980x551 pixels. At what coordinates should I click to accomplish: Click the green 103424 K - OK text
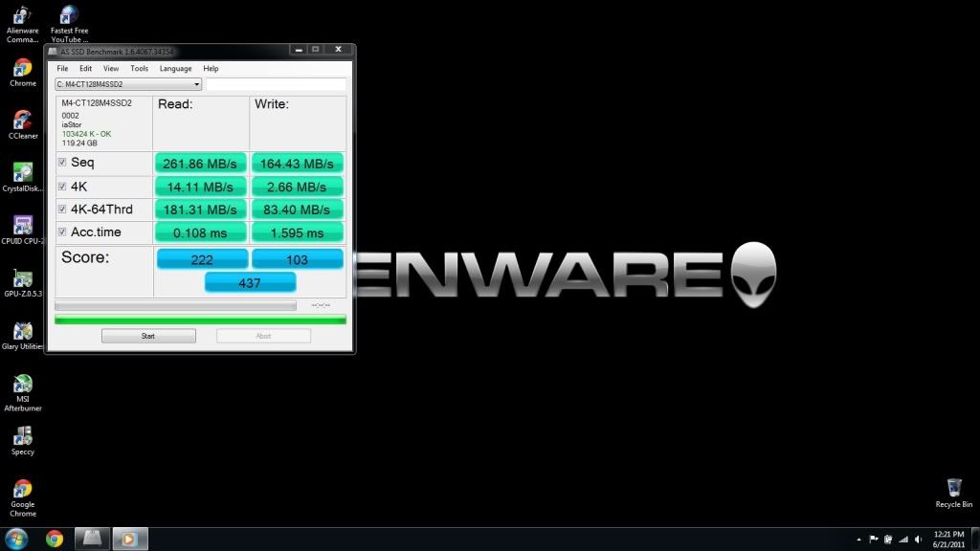click(x=86, y=134)
